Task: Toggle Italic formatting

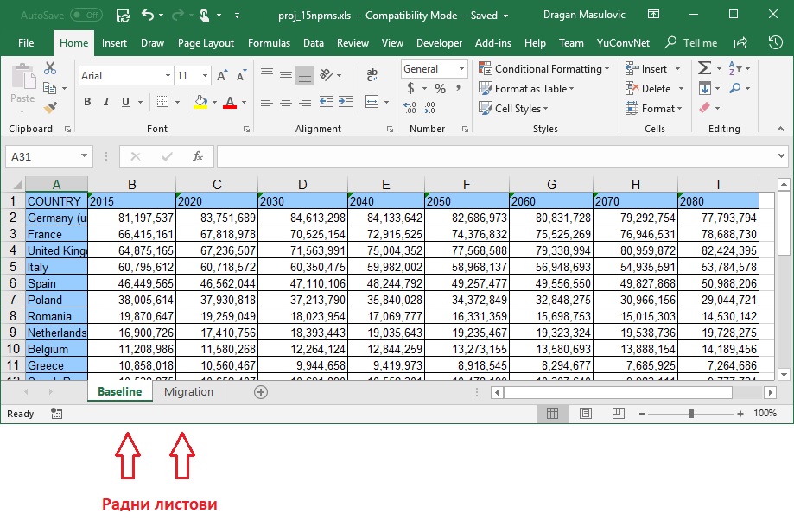Action: pyautogui.click(x=106, y=103)
